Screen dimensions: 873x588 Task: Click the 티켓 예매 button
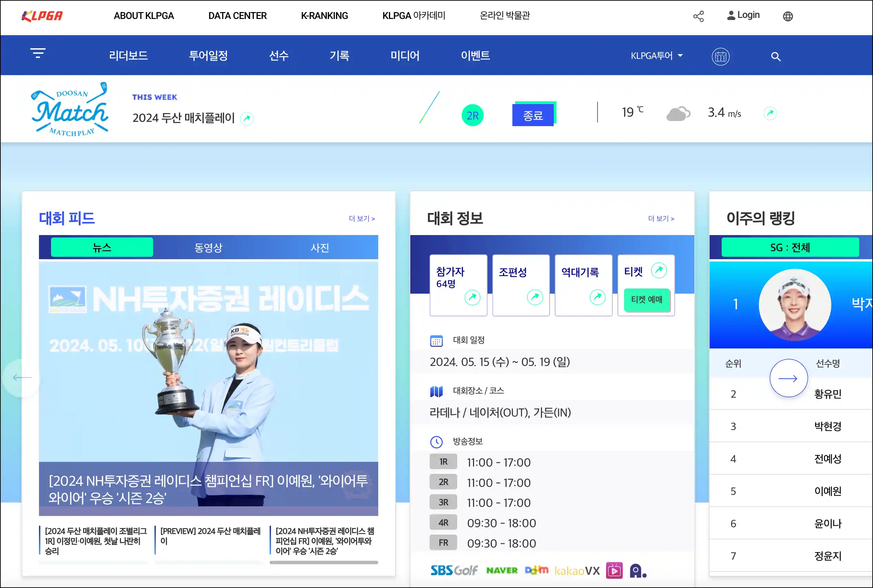[646, 300]
